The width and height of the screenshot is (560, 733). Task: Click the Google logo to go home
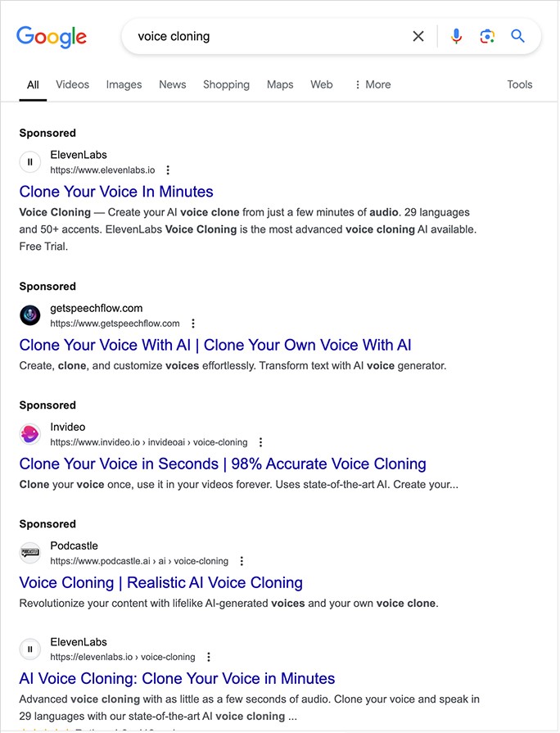[x=51, y=36]
